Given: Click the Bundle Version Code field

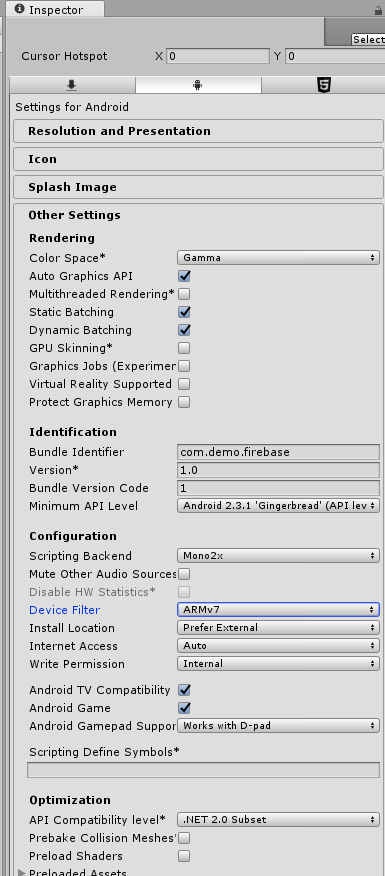Looking at the screenshot, I should click(278, 488).
